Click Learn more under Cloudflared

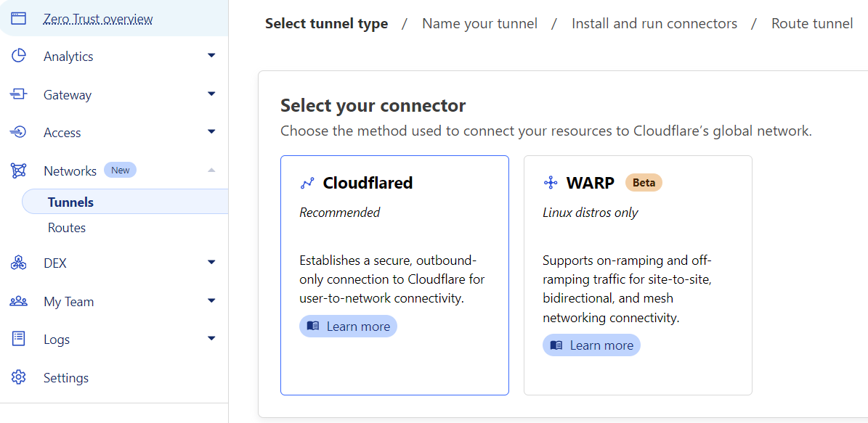point(349,327)
